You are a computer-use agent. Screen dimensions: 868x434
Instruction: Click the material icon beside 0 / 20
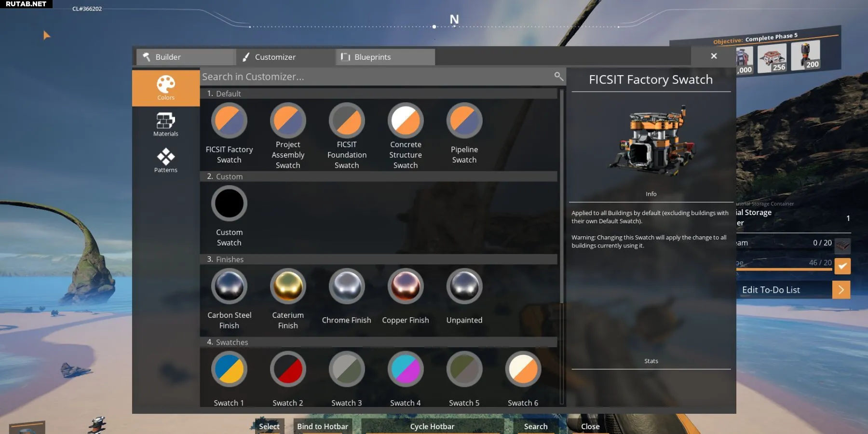coord(843,246)
